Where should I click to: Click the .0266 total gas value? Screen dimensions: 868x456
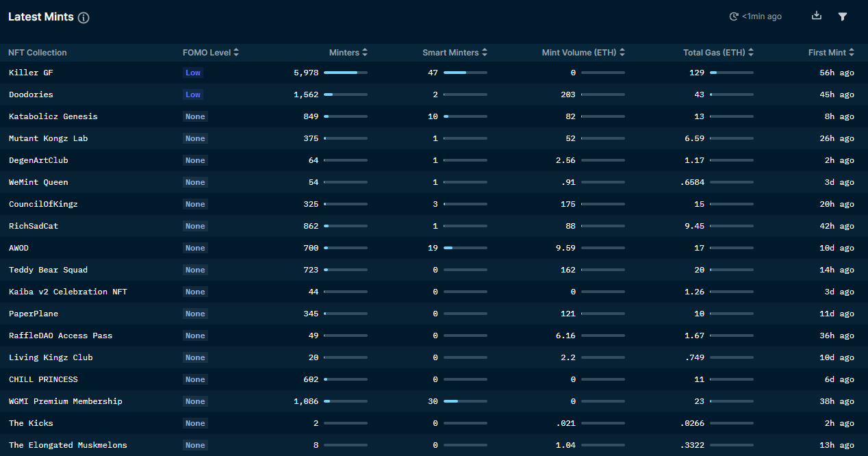pyautogui.click(x=692, y=423)
